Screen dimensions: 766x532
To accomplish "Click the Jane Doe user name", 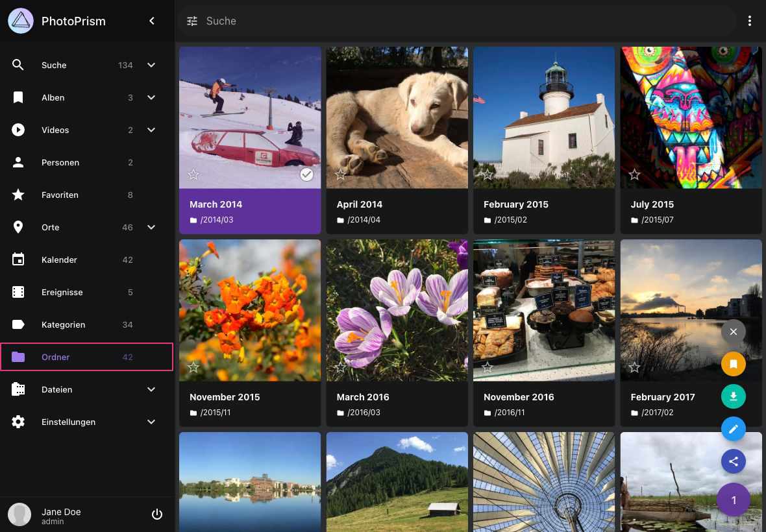I will (61, 511).
